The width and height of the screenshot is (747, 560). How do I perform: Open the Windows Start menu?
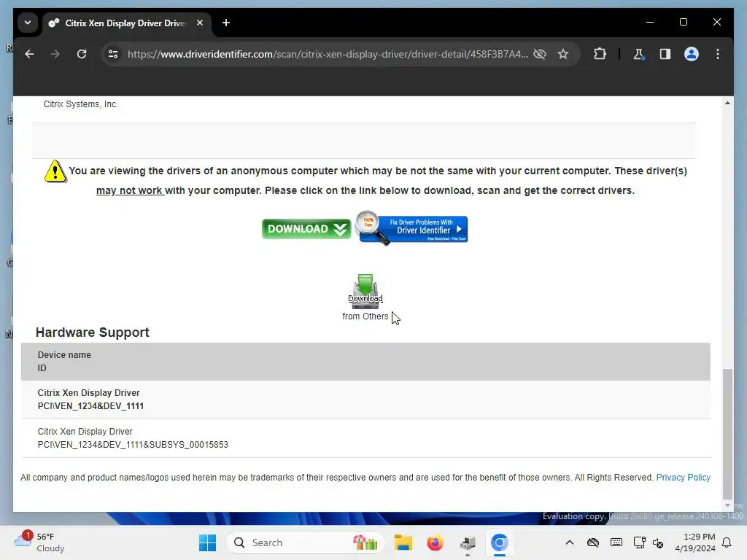tap(207, 542)
